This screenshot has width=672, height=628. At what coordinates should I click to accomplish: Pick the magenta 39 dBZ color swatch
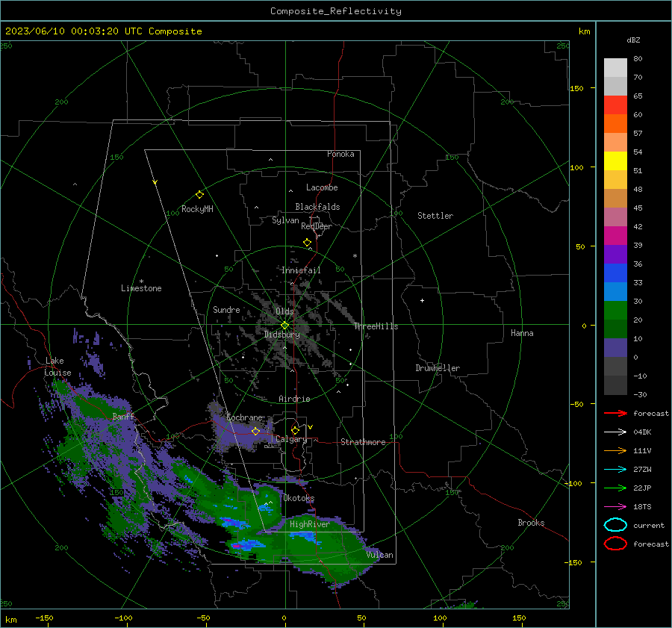(x=615, y=236)
